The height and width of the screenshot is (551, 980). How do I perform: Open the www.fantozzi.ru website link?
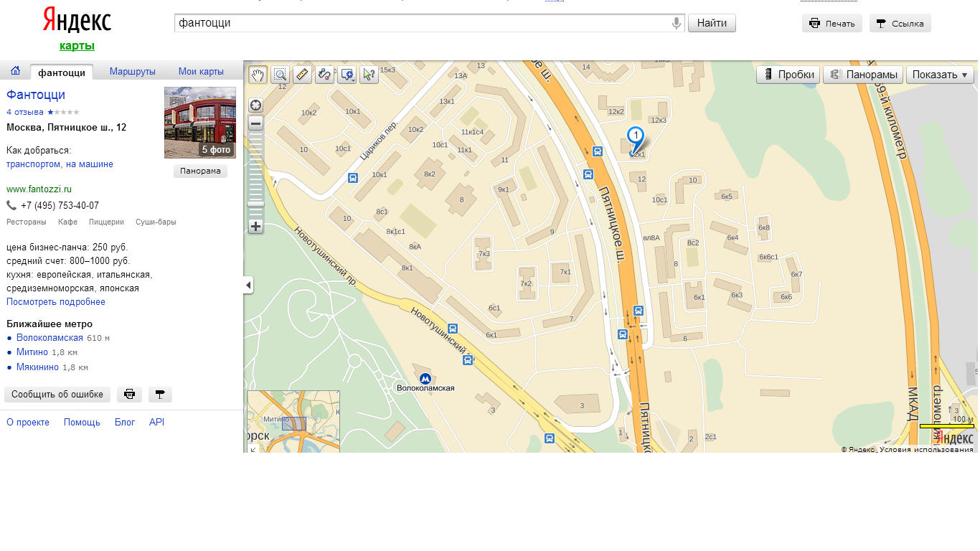point(39,189)
